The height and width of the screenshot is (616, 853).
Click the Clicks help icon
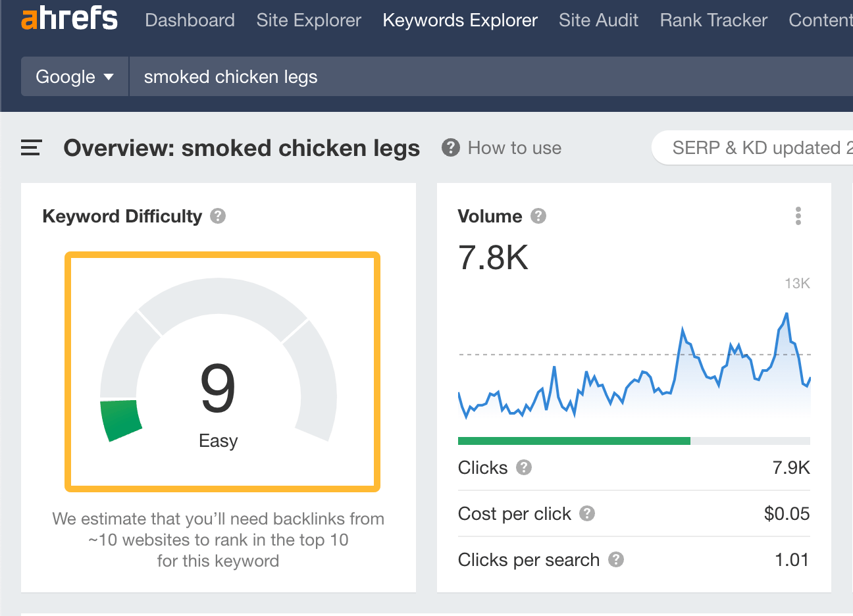[x=523, y=467]
